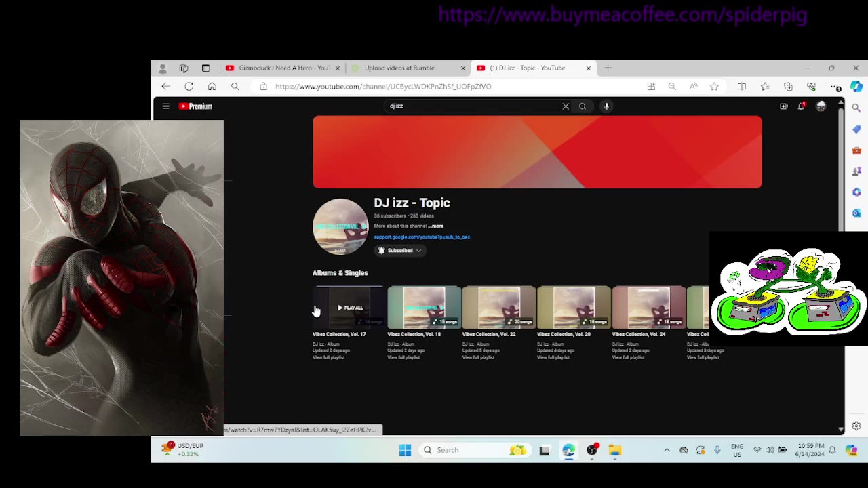Viewport: 868px width, 488px height.
Task: Go back in the browser
Action: 165,86
